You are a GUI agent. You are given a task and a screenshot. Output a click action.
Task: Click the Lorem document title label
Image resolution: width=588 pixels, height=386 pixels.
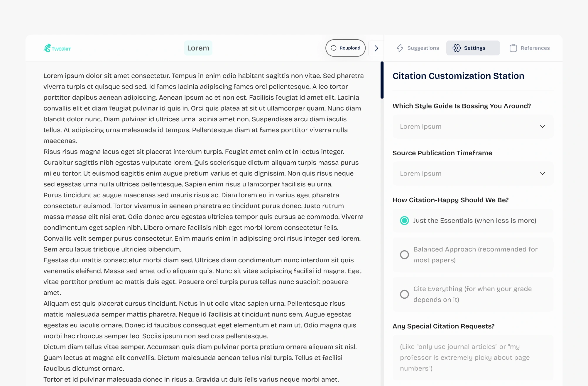pyautogui.click(x=198, y=48)
